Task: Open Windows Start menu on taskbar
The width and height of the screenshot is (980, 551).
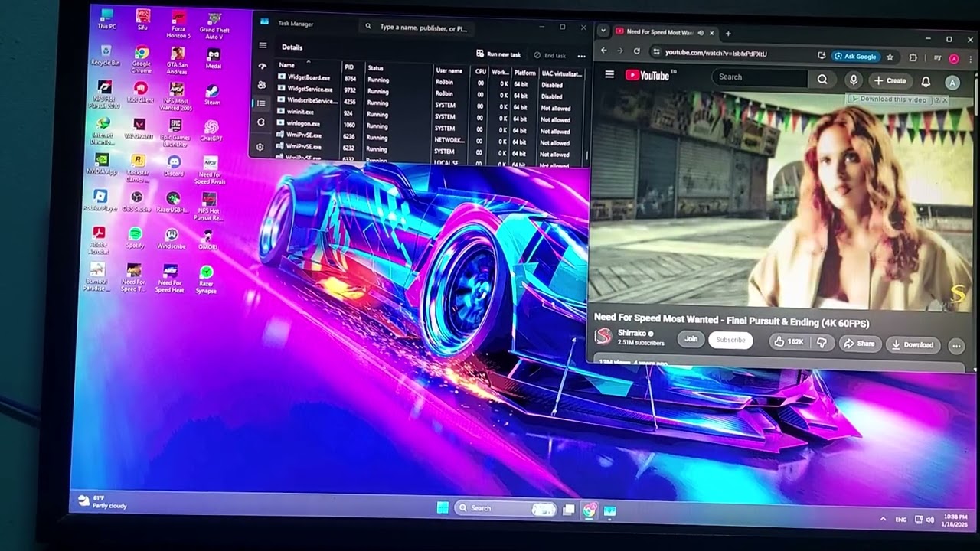Action: (x=443, y=507)
